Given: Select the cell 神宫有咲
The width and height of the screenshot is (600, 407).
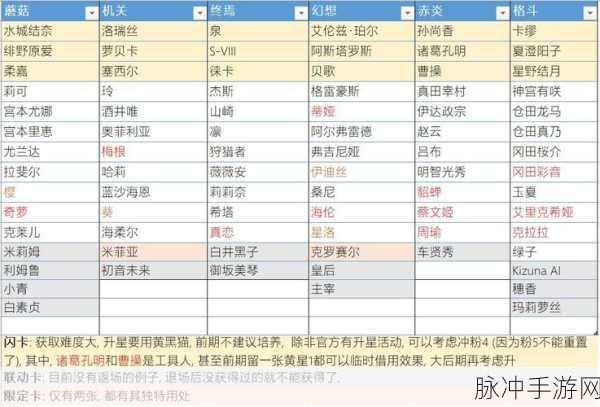Looking at the screenshot, I should [554, 91].
